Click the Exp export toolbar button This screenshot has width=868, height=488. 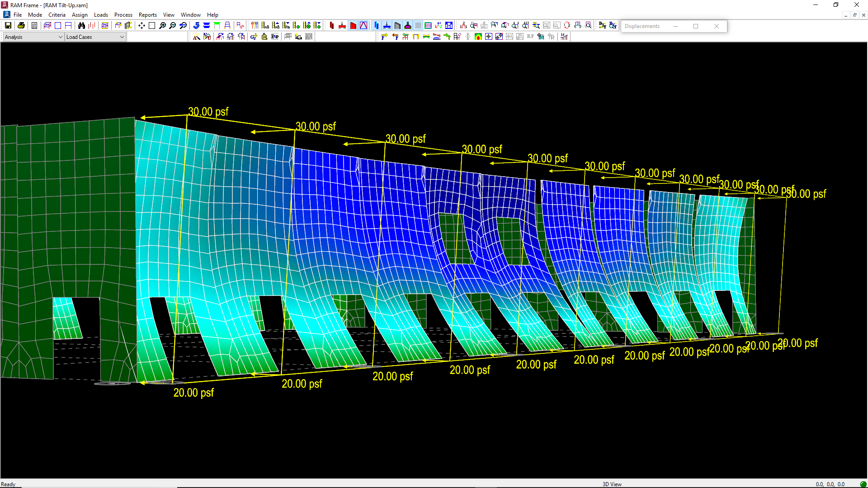tap(274, 37)
